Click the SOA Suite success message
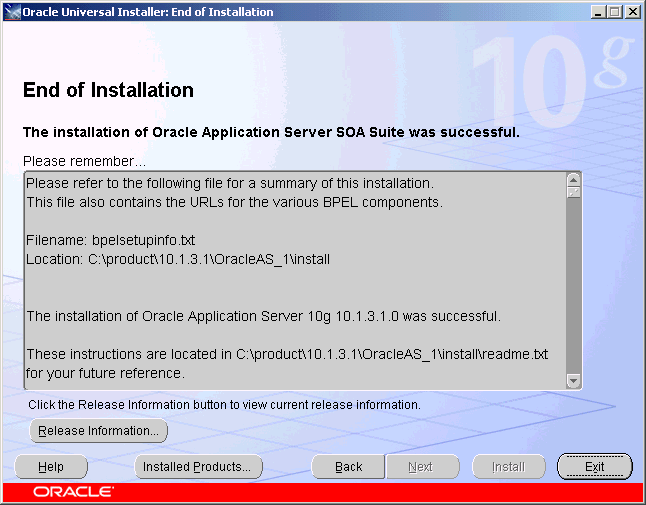Image resolution: width=646 pixels, height=505 pixels. [271, 132]
